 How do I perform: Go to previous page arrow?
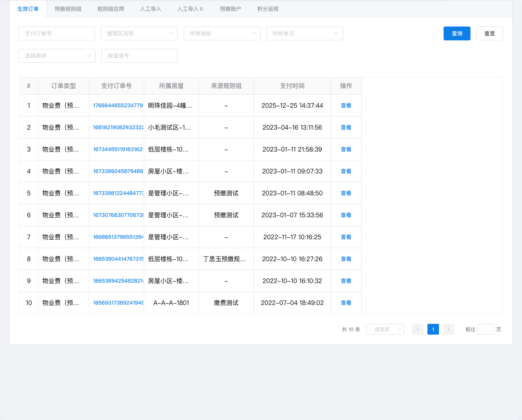click(417, 329)
